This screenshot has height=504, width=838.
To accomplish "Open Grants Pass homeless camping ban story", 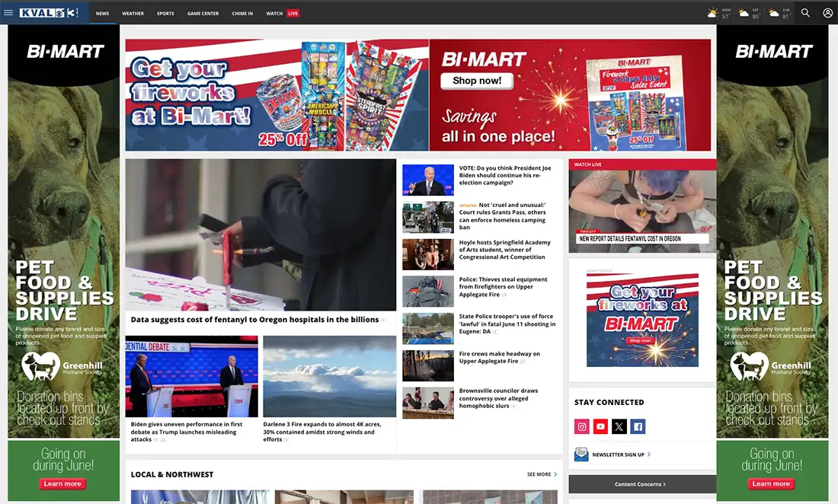I will click(503, 216).
